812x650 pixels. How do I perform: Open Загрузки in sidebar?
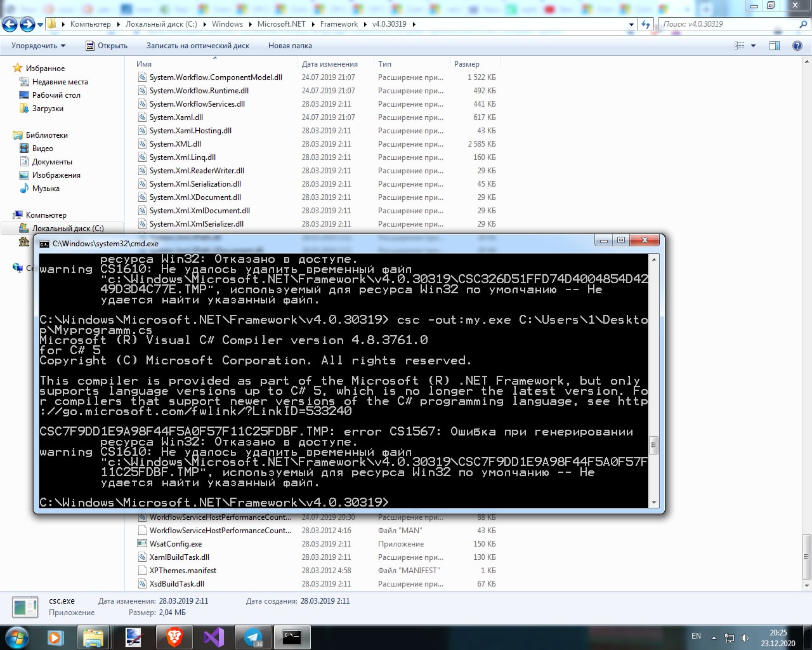pos(48,109)
